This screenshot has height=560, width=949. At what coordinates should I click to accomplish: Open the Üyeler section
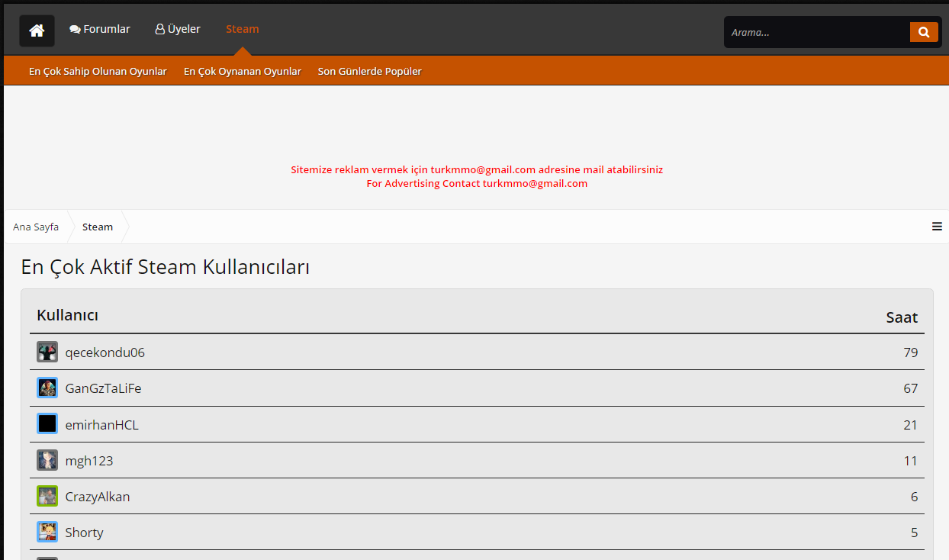click(x=178, y=29)
